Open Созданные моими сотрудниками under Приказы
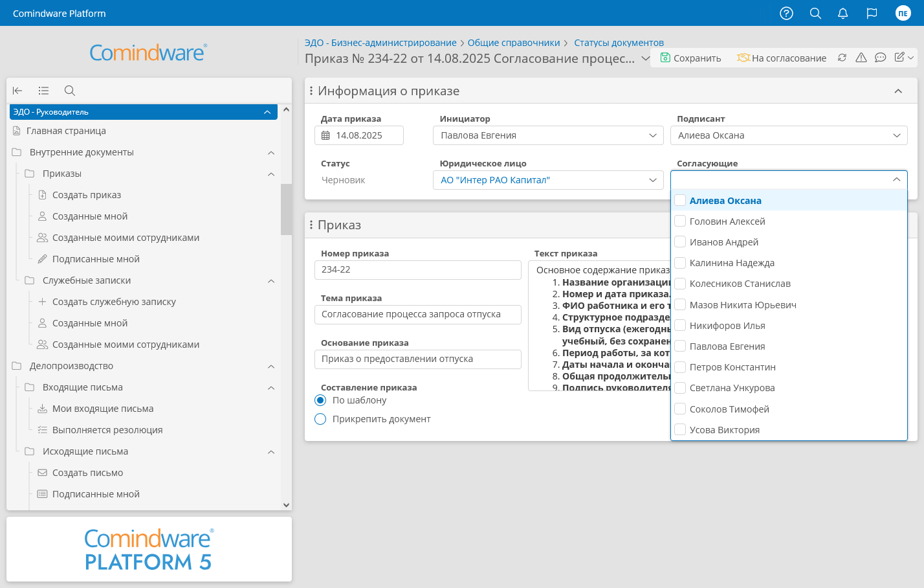The image size is (924, 588). (x=126, y=238)
